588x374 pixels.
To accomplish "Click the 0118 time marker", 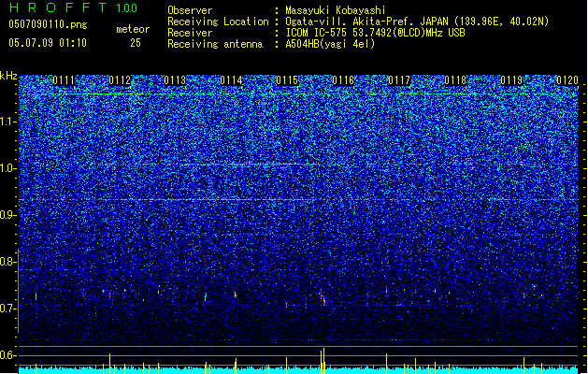I will tap(455, 80).
